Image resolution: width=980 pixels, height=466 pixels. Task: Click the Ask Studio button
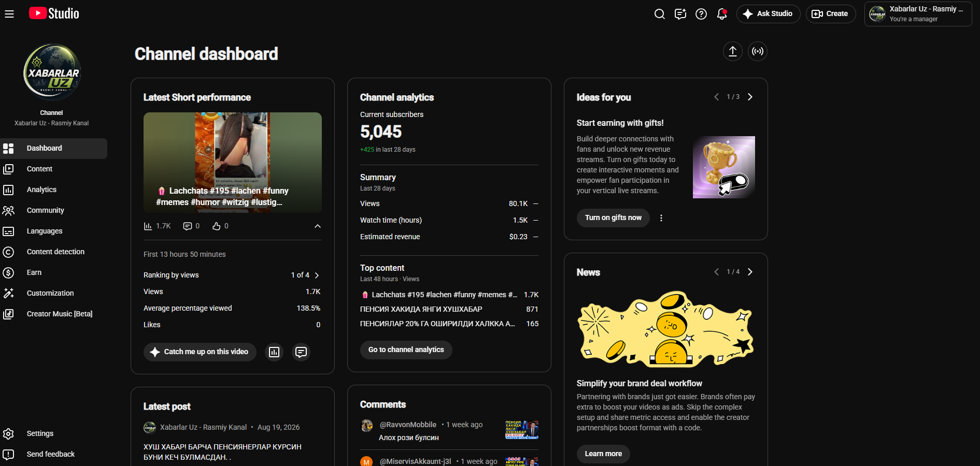click(768, 14)
